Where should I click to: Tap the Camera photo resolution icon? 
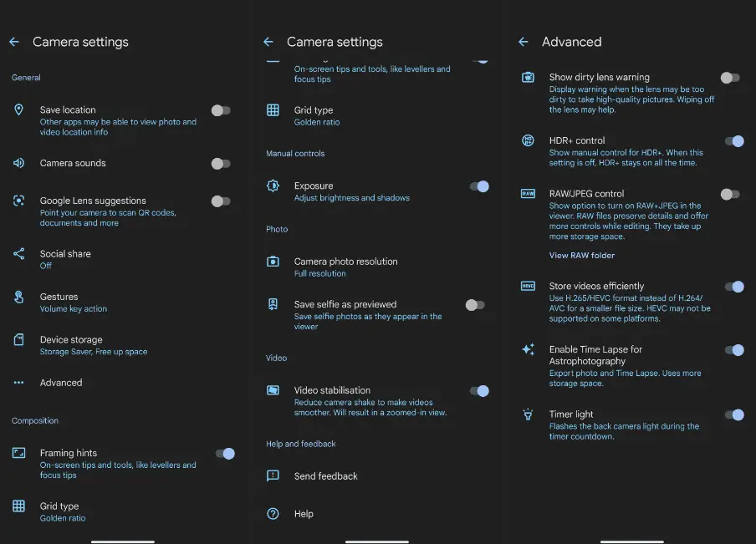[273, 262]
